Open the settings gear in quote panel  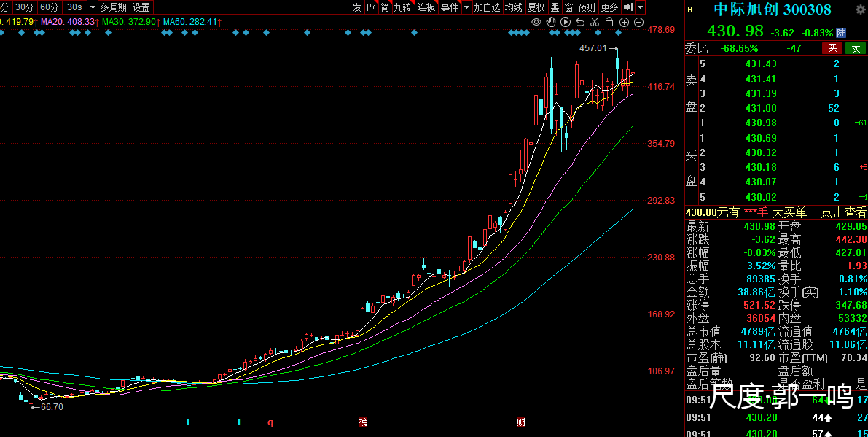click(x=860, y=10)
